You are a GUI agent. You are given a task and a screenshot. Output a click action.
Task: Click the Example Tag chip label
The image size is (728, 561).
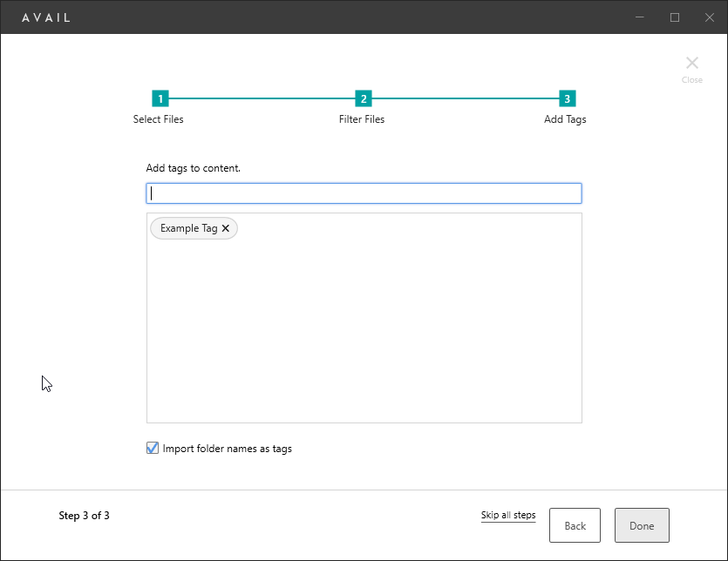point(189,228)
